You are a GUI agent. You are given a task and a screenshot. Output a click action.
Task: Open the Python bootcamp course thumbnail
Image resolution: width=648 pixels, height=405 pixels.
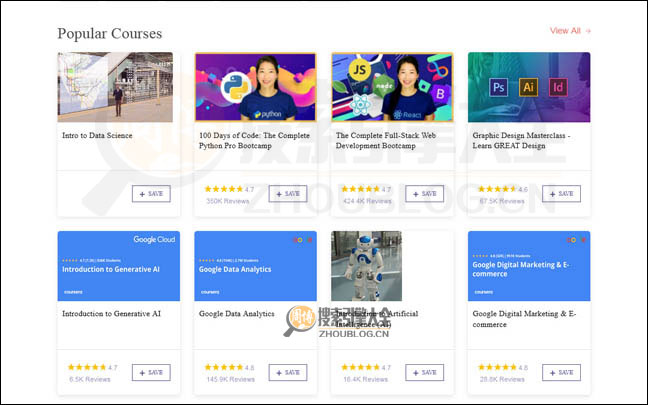point(255,87)
